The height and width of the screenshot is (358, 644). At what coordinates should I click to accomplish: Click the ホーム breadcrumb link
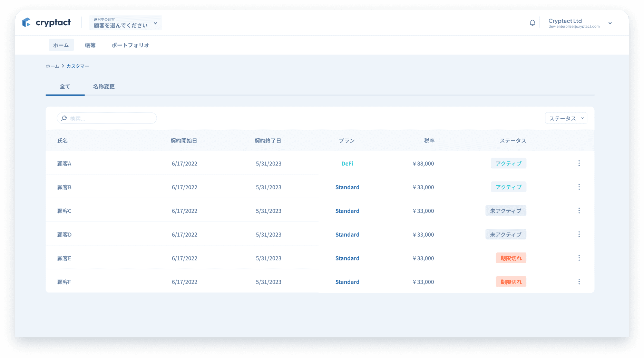52,66
